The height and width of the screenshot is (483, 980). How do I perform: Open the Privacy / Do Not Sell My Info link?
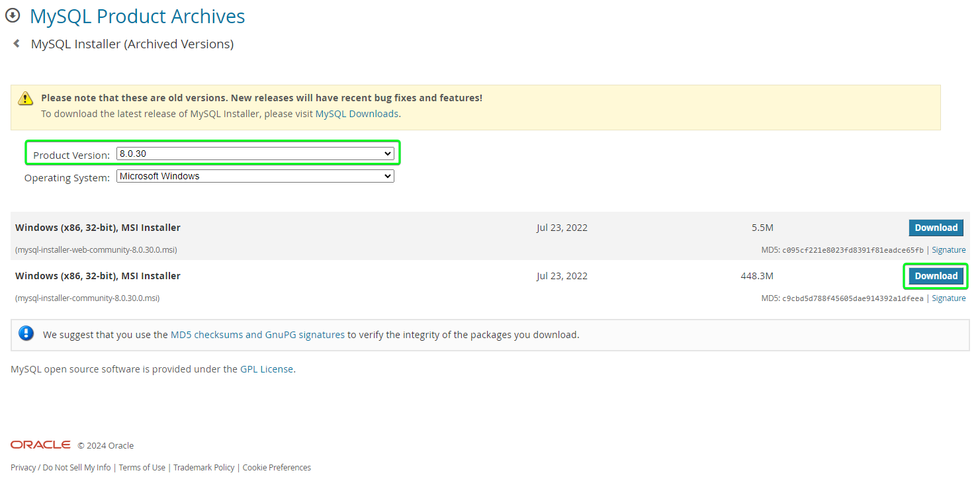tap(61, 468)
